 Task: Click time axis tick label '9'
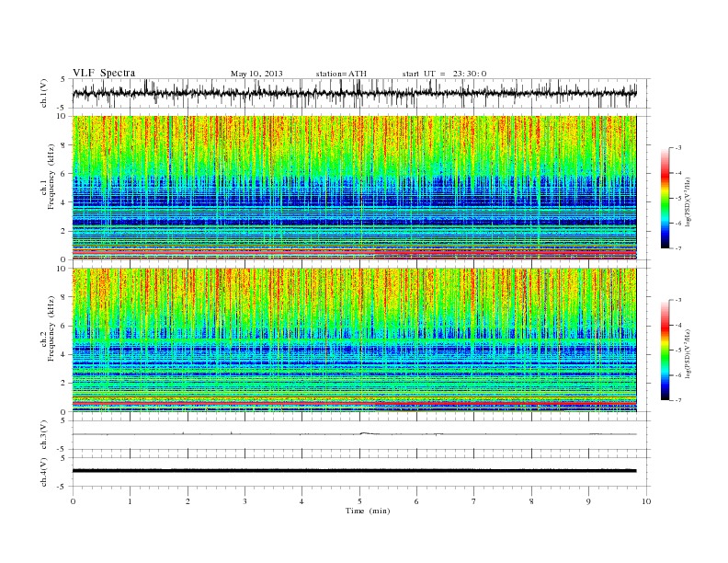[588, 501]
